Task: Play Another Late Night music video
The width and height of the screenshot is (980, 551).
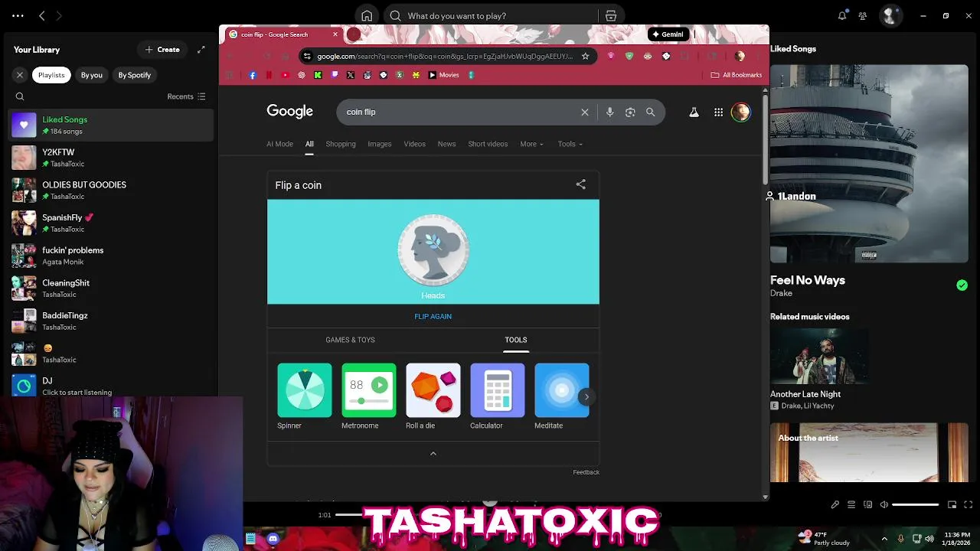Action: point(819,357)
